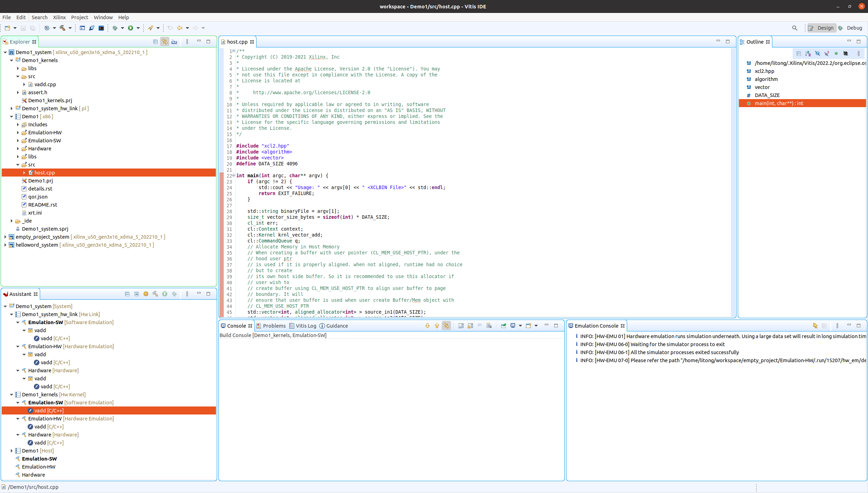This screenshot has height=493, width=868.
Task: Click the gear settings icon in Assistant panel
Action: [146, 294]
